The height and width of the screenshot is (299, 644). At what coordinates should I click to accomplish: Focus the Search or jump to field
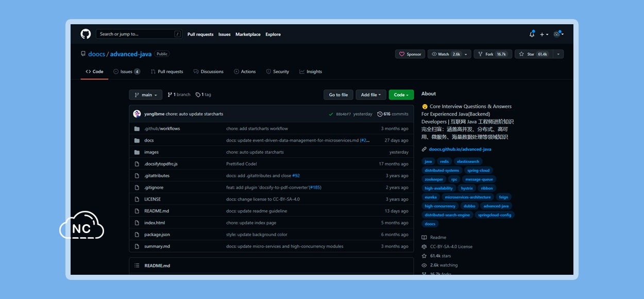coord(139,34)
